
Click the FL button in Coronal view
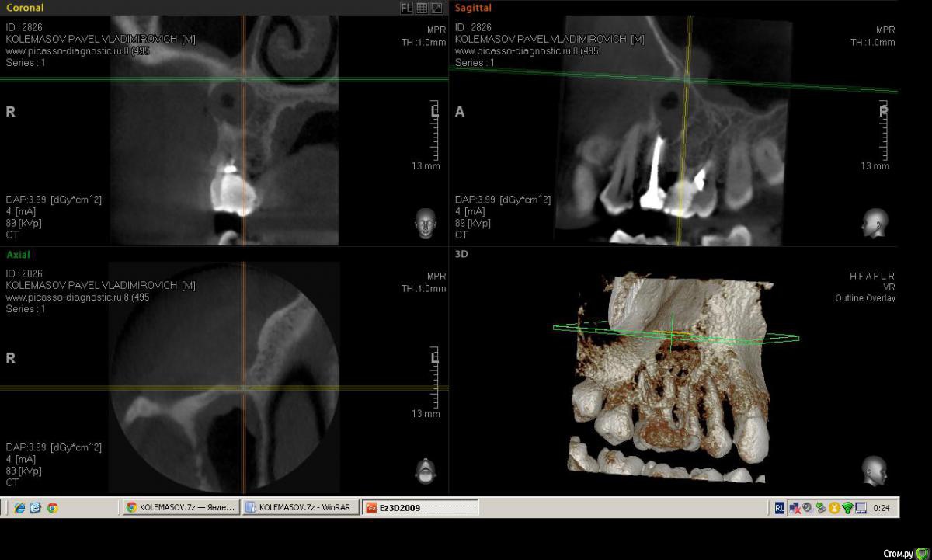(x=406, y=8)
